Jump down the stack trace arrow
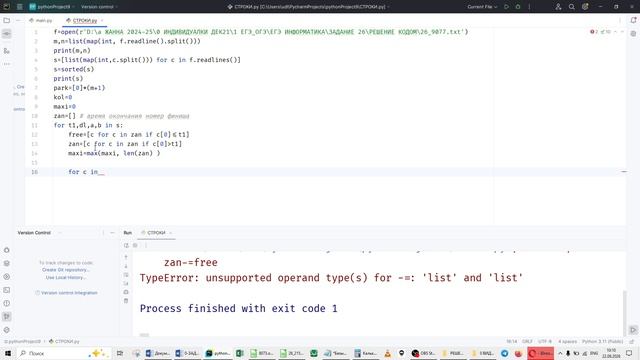This screenshot has width=640, height=360. coord(126,266)
